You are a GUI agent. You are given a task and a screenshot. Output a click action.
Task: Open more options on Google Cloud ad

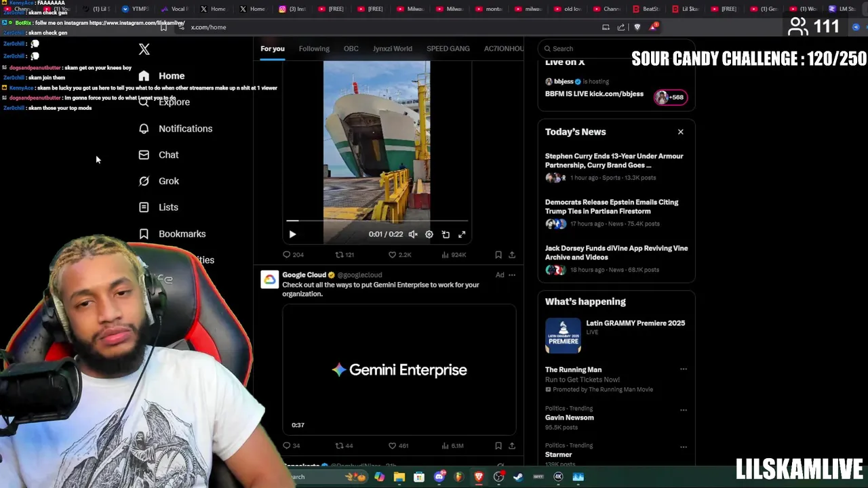[x=512, y=275]
